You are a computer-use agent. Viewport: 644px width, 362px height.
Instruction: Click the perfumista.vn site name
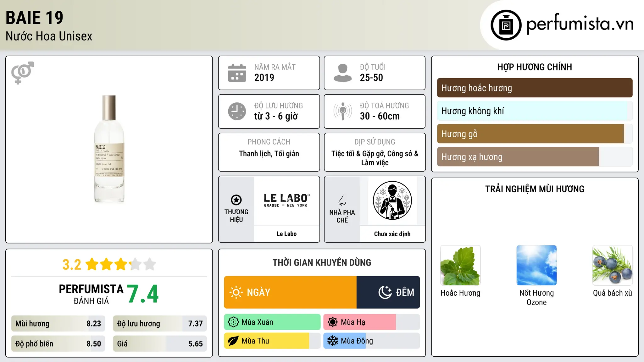[x=580, y=24]
